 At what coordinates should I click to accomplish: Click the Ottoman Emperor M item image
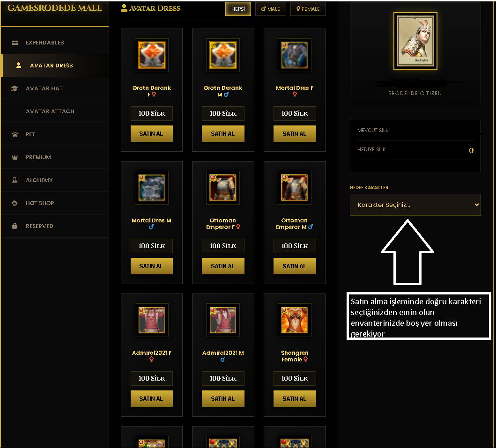tap(295, 188)
